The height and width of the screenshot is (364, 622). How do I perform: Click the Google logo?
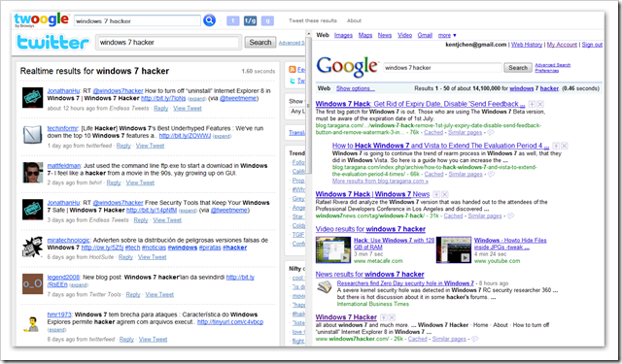tap(347, 66)
